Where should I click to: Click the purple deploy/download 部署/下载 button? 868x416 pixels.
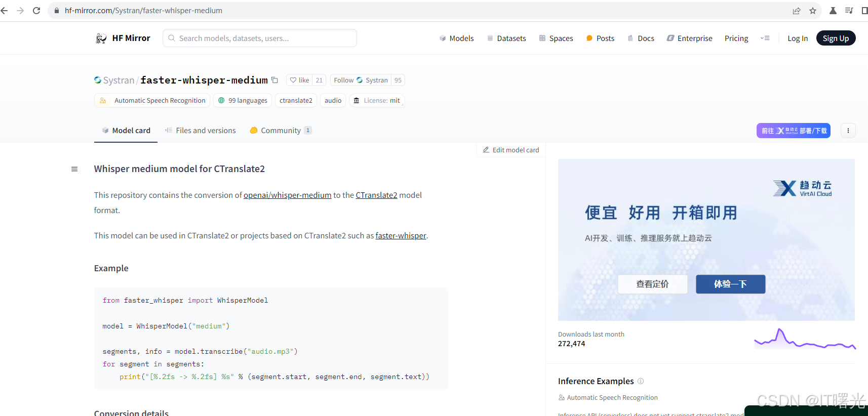click(794, 131)
